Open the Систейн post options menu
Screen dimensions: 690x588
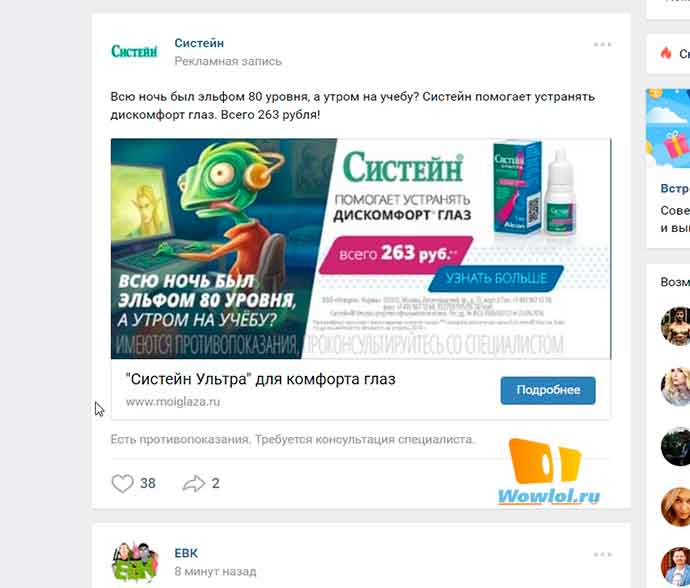point(602,44)
